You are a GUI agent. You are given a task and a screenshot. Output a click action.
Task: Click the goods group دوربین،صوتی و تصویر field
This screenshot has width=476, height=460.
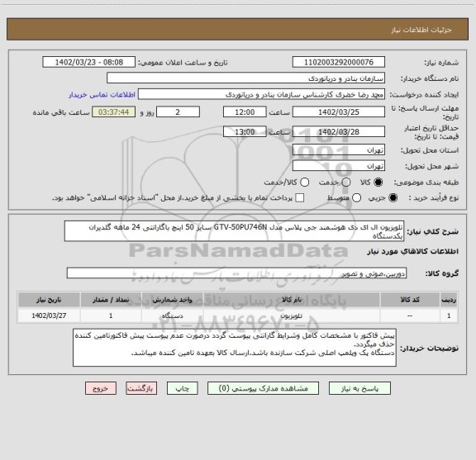tap(236, 273)
